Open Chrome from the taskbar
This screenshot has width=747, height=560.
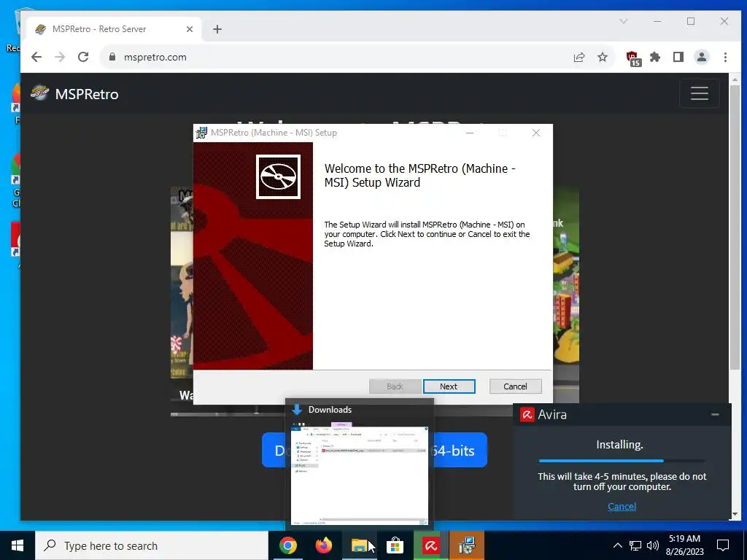pyautogui.click(x=287, y=545)
